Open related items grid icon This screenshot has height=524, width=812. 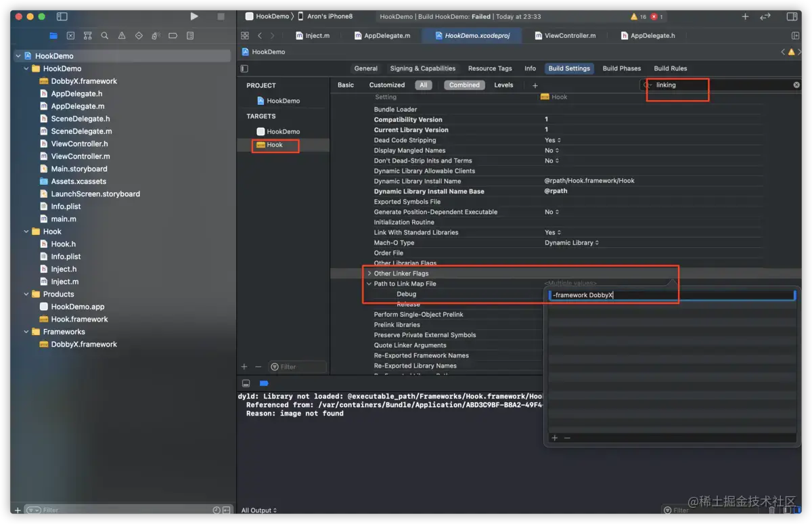pyautogui.click(x=245, y=35)
